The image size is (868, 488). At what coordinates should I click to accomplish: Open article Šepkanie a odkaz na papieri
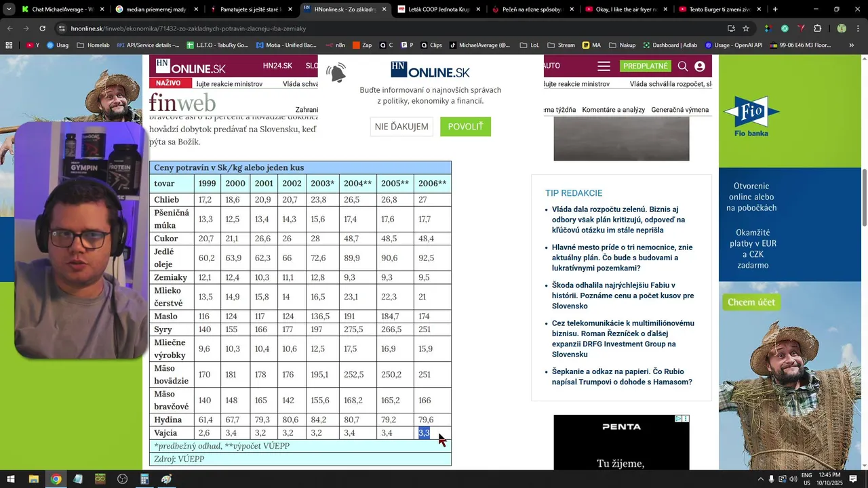pos(622,377)
